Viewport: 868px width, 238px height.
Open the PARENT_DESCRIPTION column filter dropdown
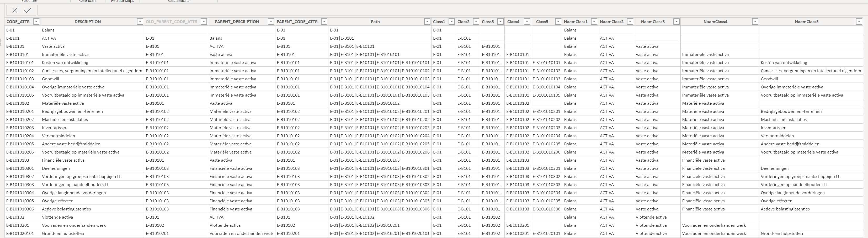coord(270,22)
